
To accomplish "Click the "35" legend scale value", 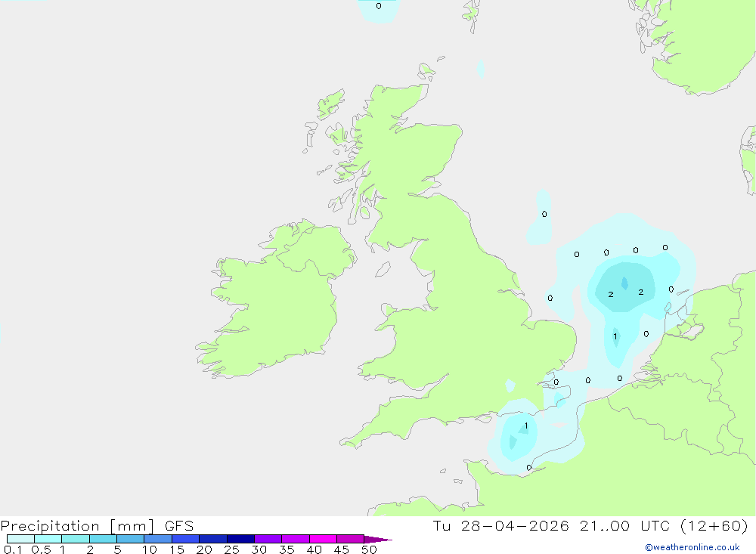I will (x=287, y=549).
